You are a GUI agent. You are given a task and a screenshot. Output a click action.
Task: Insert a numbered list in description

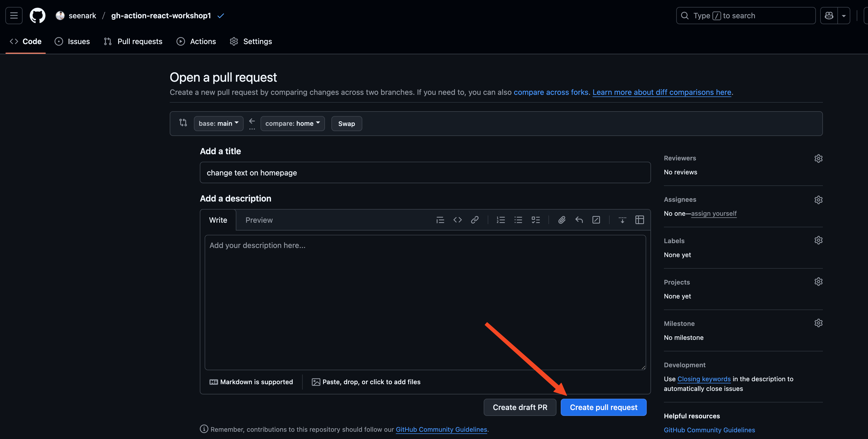pyautogui.click(x=500, y=220)
